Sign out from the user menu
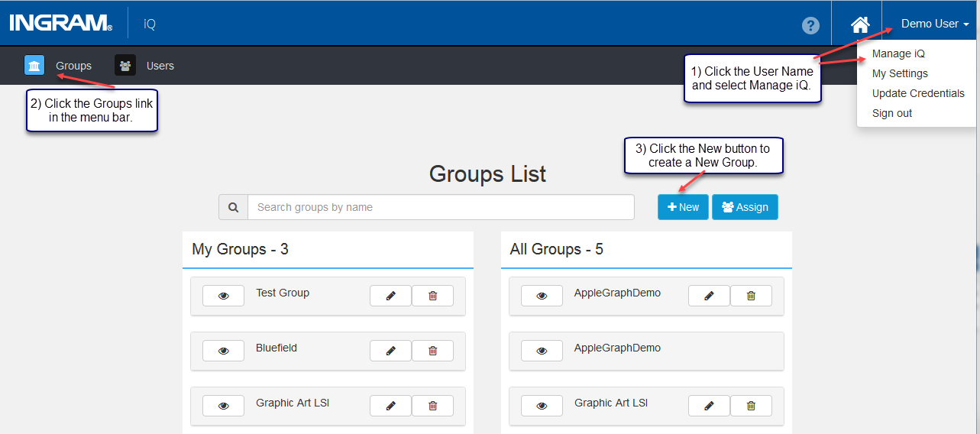This screenshot has width=980, height=434. click(892, 113)
